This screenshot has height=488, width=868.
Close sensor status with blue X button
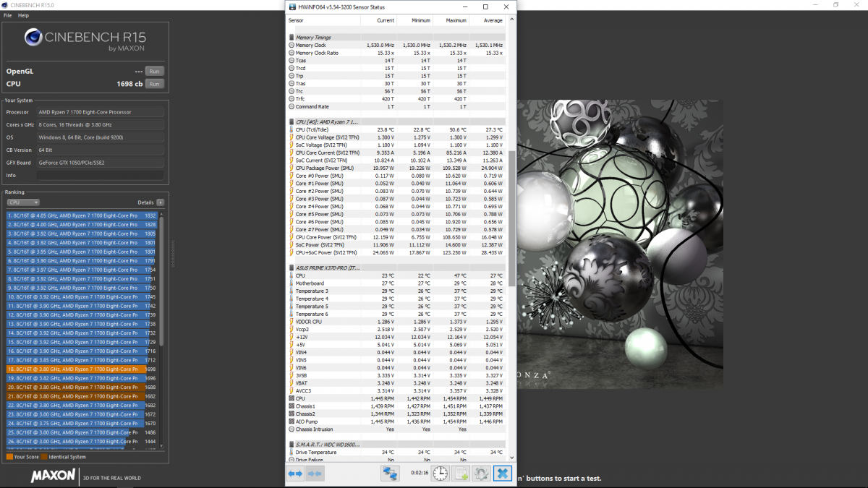pyautogui.click(x=502, y=474)
